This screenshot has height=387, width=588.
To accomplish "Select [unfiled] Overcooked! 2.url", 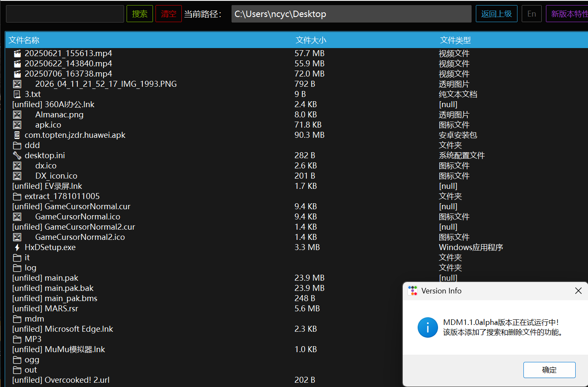I will click(x=61, y=380).
